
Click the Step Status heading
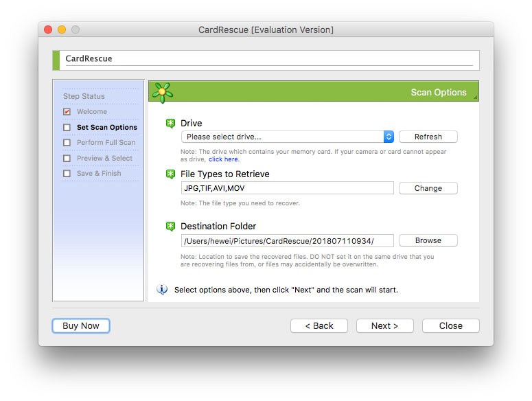coord(84,96)
